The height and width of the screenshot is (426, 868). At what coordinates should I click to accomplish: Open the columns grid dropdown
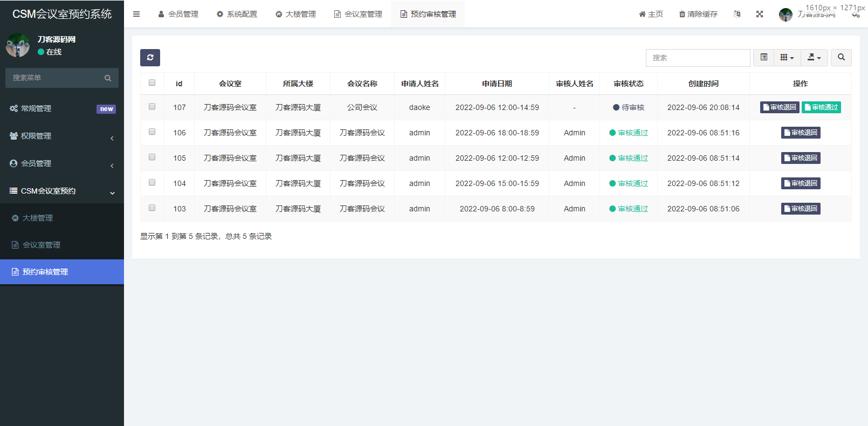(787, 58)
